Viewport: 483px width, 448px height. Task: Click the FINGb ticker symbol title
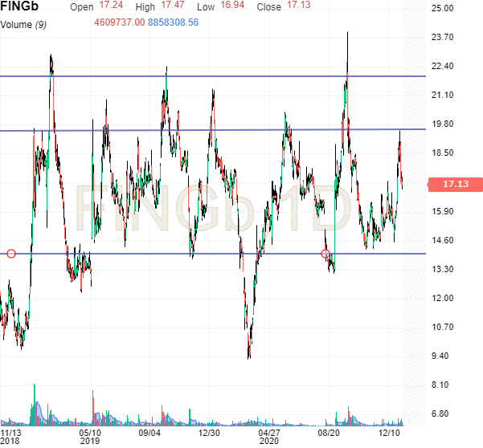[21, 7]
